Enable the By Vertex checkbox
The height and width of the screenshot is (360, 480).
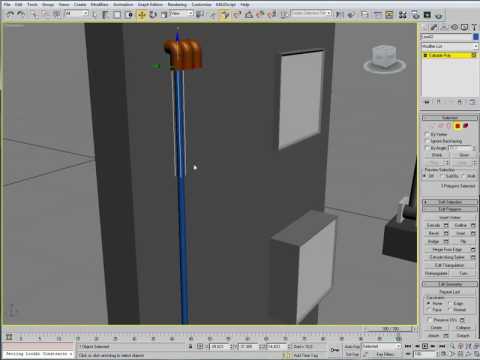click(x=427, y=134)
